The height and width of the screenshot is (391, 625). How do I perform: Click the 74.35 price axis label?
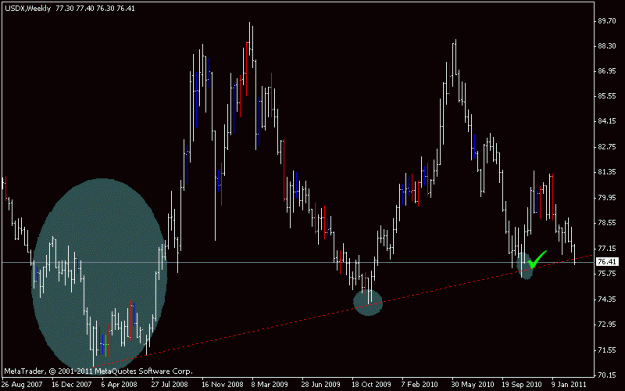click(607, 299)
